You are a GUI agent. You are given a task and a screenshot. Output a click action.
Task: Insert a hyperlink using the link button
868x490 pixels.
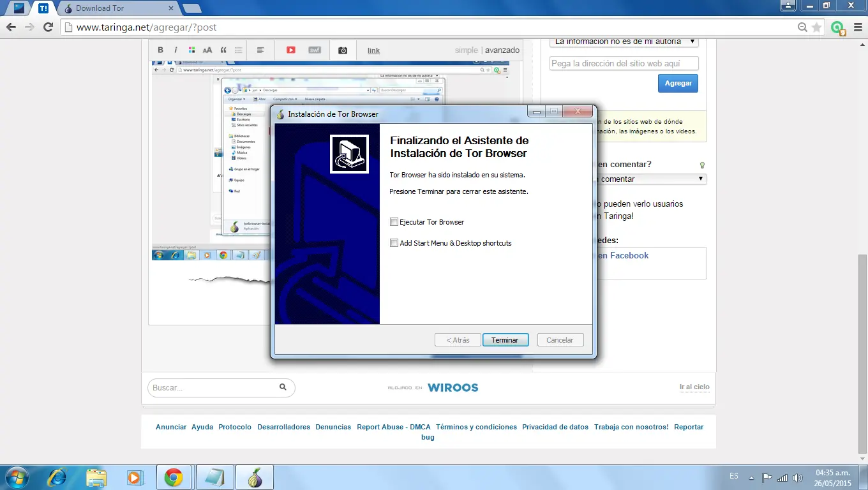[x=373, y=50]
